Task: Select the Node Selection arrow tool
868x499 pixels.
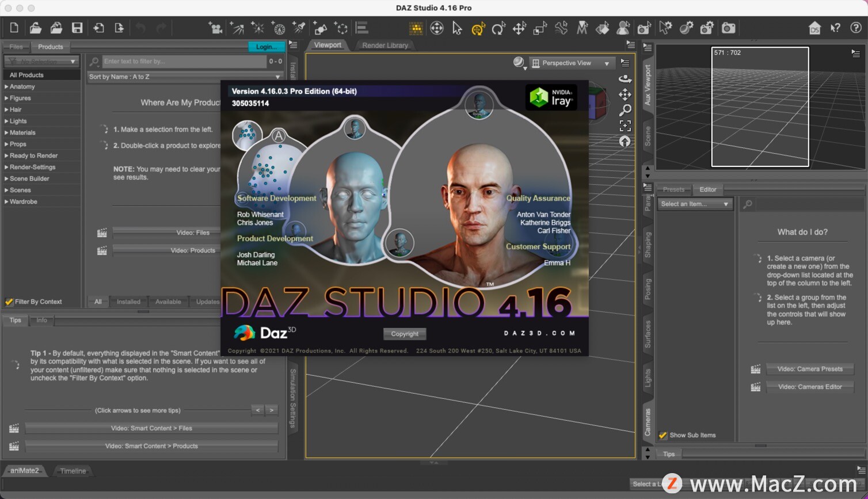Action: point(457,28)
